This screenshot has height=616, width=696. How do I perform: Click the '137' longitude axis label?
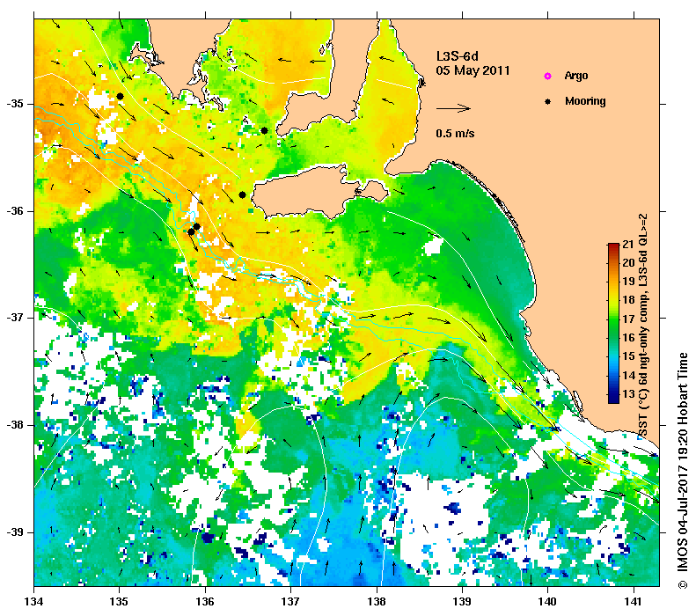point(290,602)
